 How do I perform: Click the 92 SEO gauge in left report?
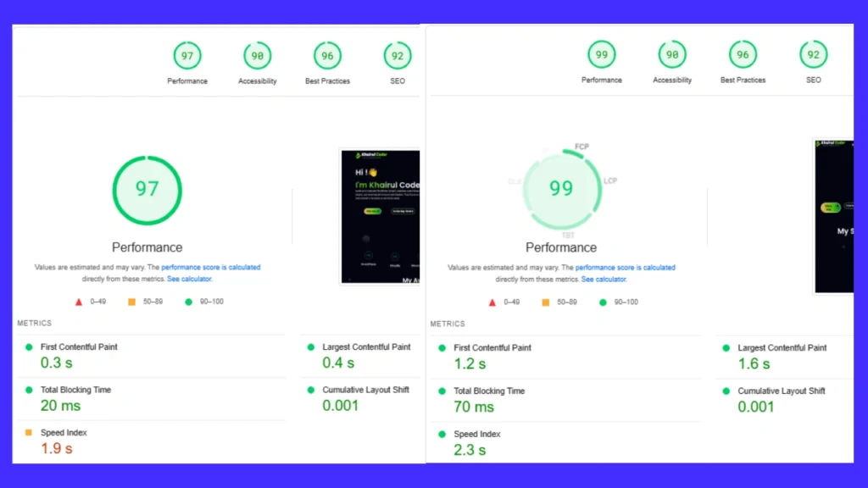coord(398,56)
